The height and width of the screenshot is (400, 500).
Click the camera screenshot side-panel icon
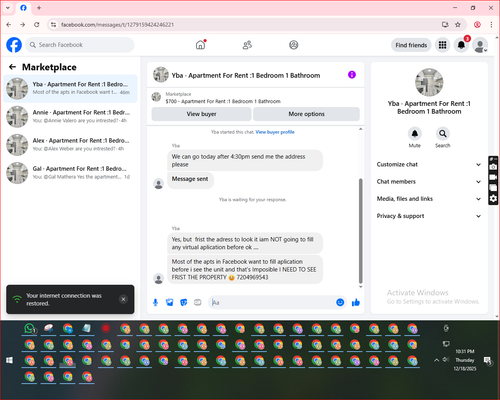[x=493, y=167]
